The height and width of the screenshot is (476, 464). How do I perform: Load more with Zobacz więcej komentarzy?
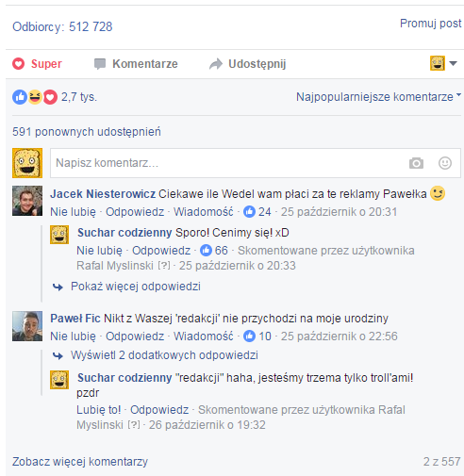tap(80, 462)
